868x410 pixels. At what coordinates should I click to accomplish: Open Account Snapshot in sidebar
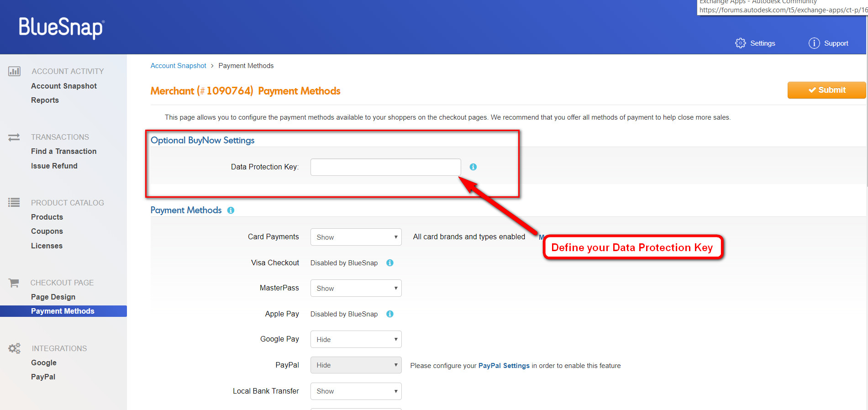(x=64, y=86)
